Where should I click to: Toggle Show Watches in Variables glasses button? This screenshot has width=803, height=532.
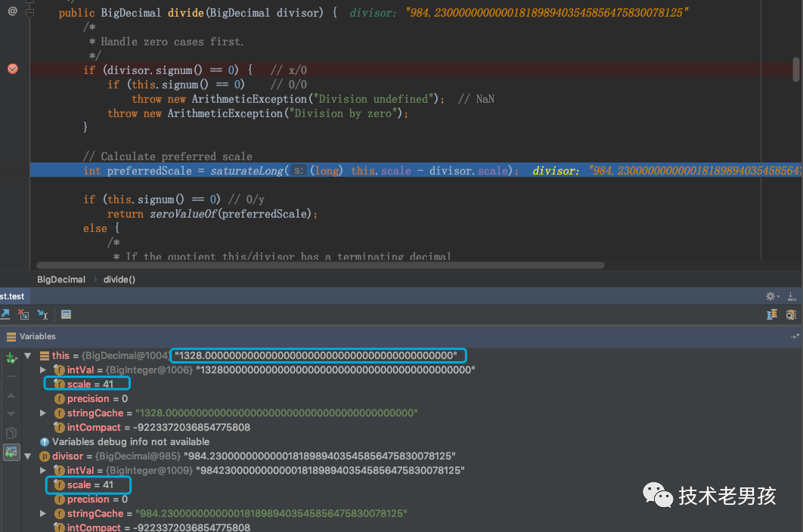pyautogui.click(x=11, y=453)
